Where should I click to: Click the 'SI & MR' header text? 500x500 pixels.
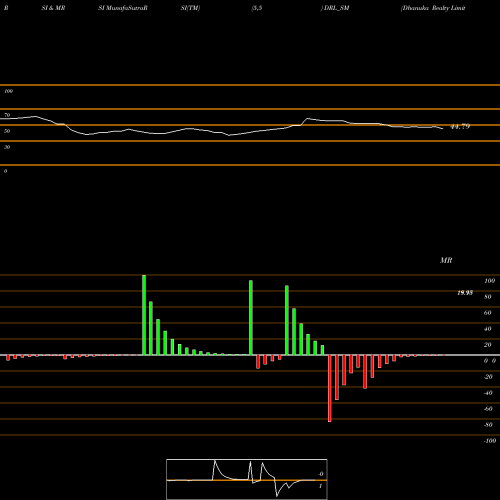[53, 8]
